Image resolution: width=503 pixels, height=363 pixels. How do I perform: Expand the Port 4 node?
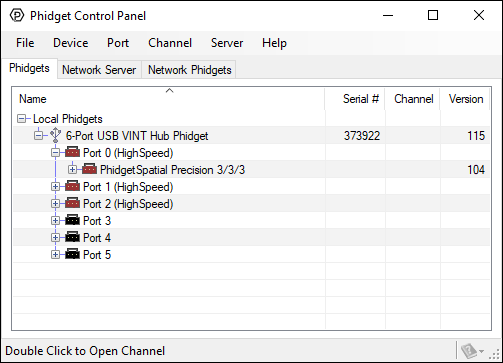click(55, 238)
